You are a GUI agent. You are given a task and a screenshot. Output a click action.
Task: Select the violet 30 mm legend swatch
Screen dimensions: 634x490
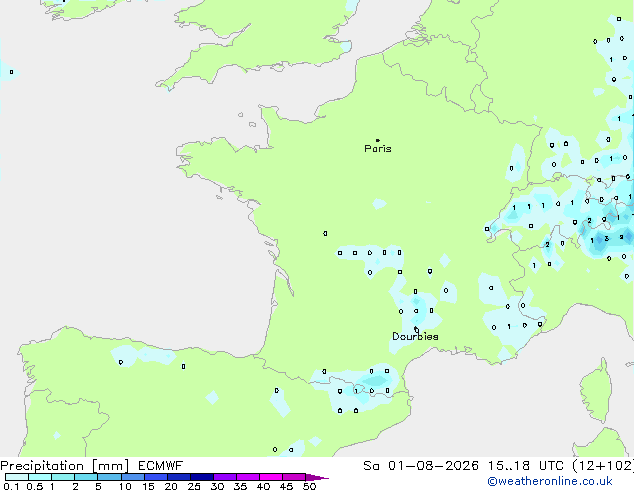tap(225, 477)
